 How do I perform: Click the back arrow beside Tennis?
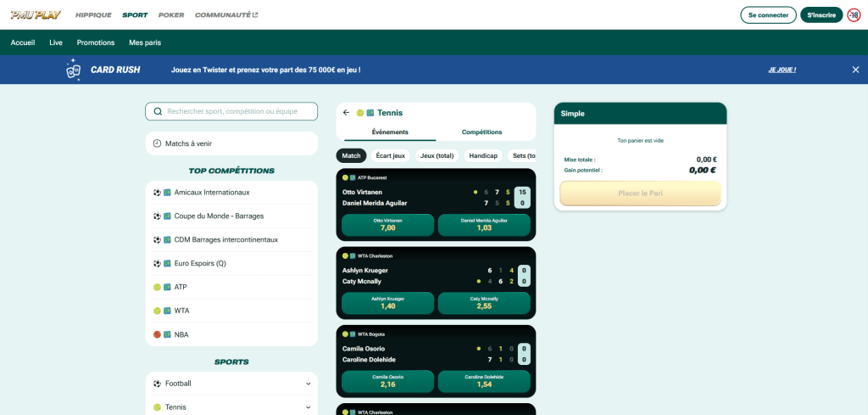(346, 112)
